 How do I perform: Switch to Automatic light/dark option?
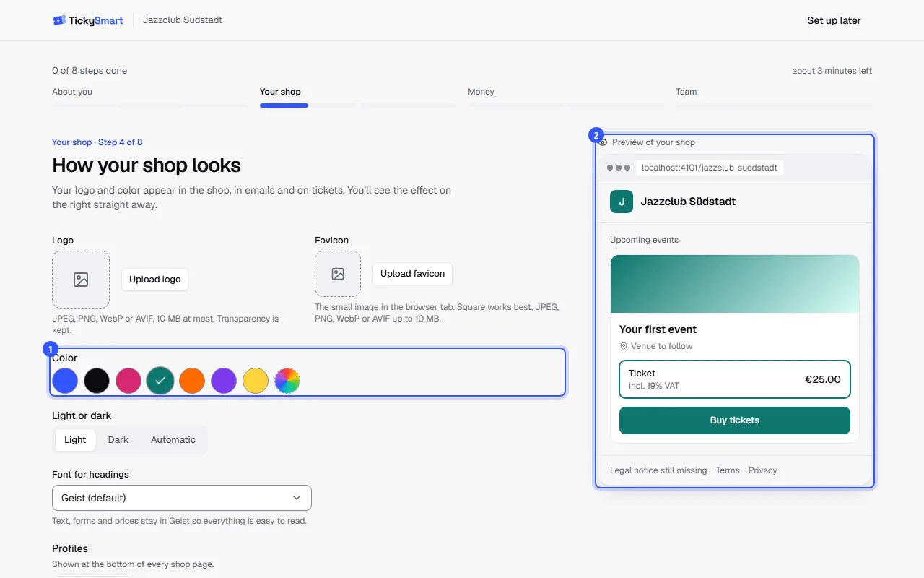click(173, 440)
